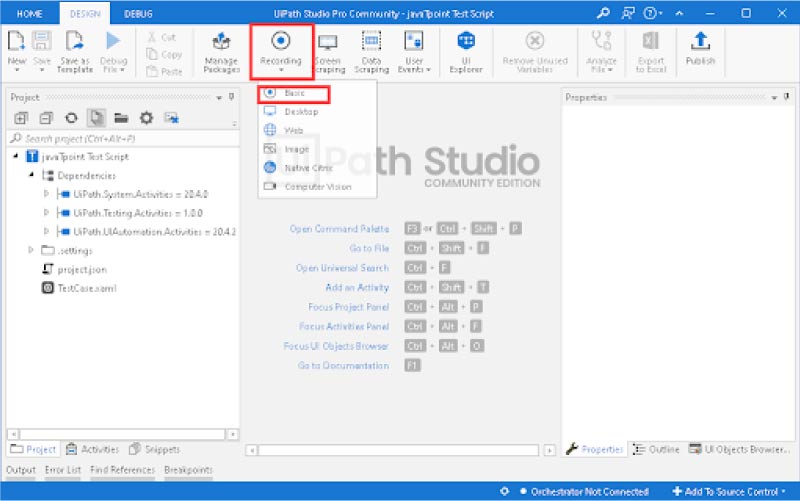Click Open Command Palette link

[x=339, y=229]
